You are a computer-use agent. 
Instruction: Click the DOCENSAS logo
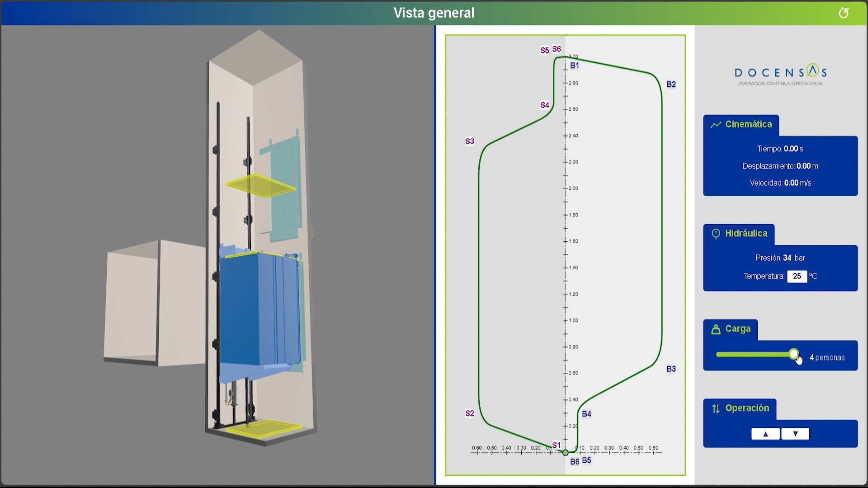[x=780, y=72]
